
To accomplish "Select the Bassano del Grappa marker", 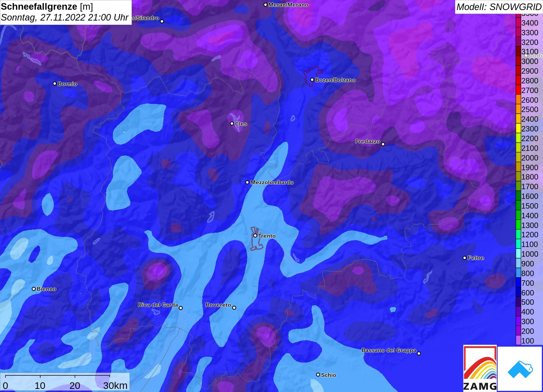I will tap(419, 353).
